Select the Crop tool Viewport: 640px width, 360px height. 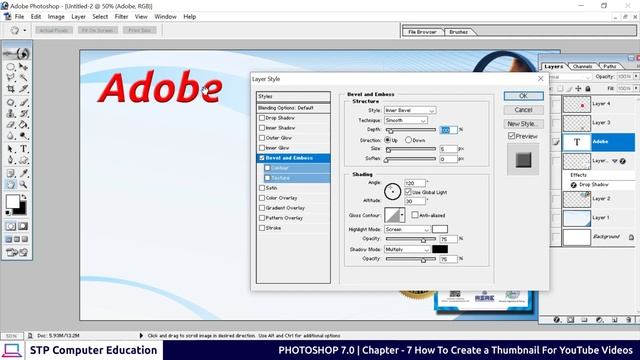pyautogui.click(x=11, y=89)
